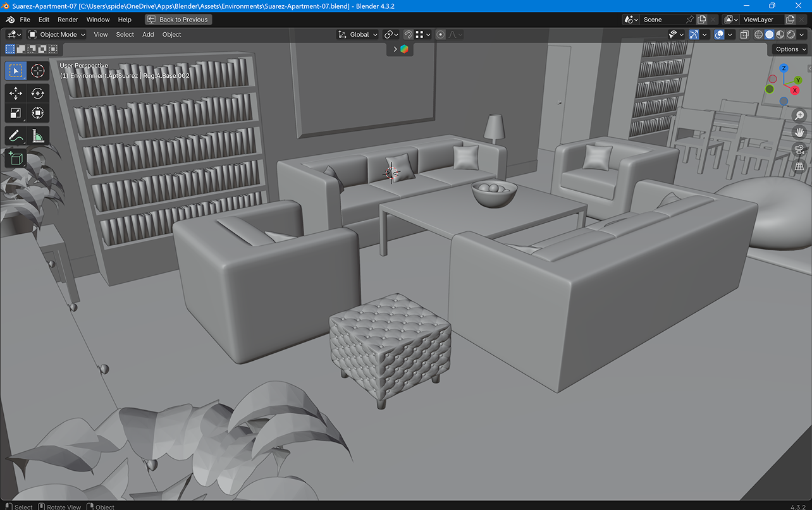Activate the Move tool
This screenshot has width=812, height=510.
(x=16, y=94)
